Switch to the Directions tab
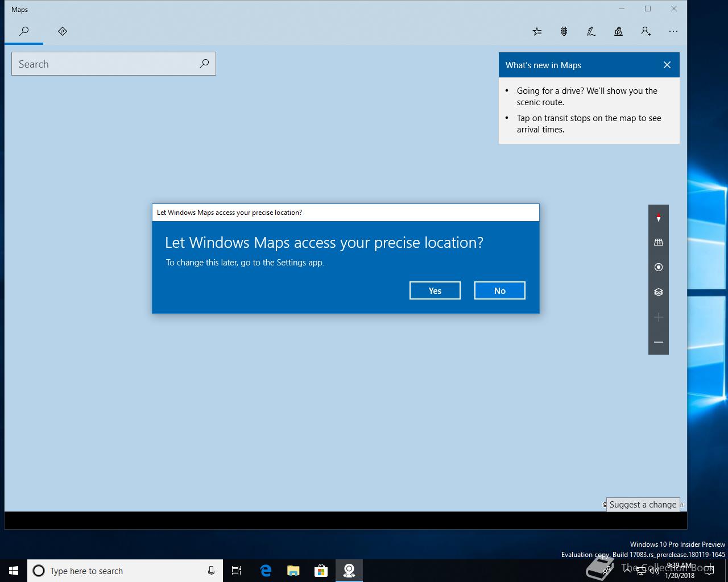This screenshot has height=582, width=728. 63,31
